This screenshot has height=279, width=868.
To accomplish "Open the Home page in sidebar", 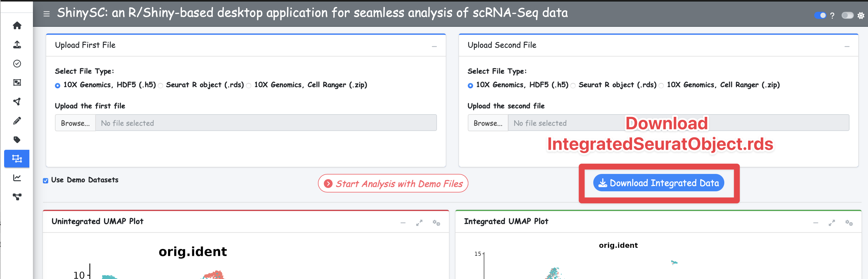I will [17, 26].
